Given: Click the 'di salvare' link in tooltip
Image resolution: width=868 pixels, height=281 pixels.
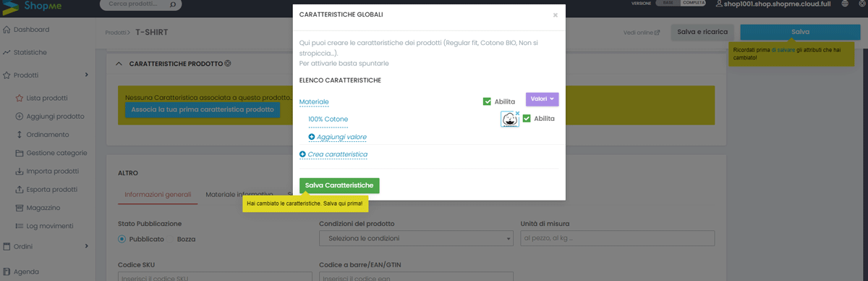Looking at the screenshot, I should point(783,50).
